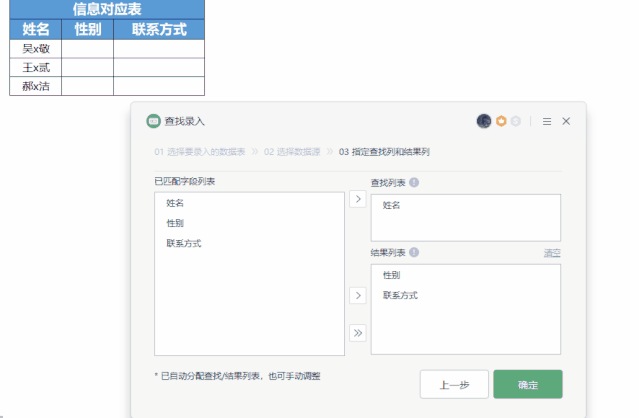The height and width of the screenshot is (418, 639).
Task: Select step 03 指定查找列和结果列
Action: pyautogui.click(x=384, y=152)
